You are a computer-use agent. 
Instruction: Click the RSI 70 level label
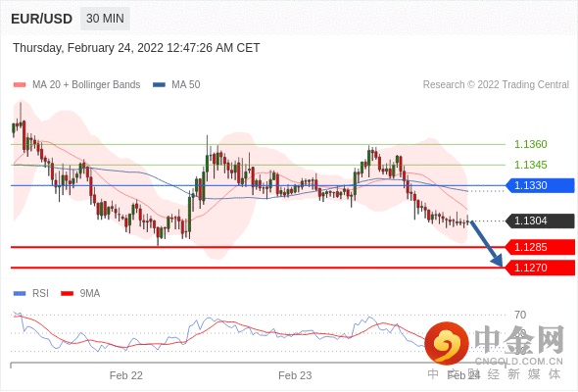(520, 315)
